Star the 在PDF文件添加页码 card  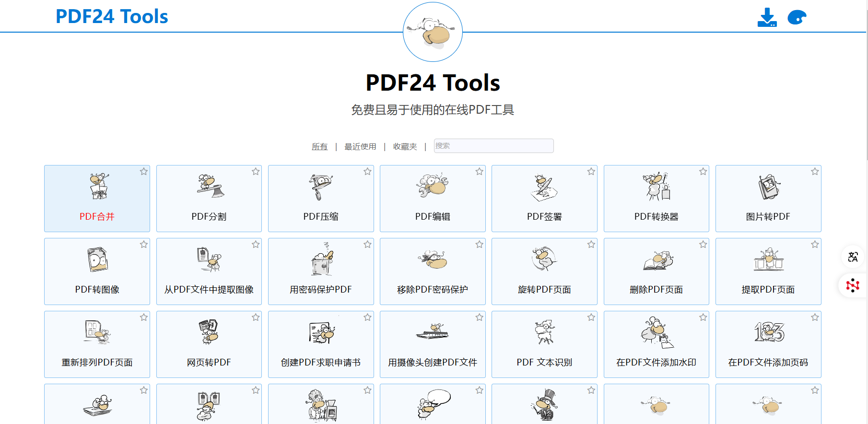[815, 318]
